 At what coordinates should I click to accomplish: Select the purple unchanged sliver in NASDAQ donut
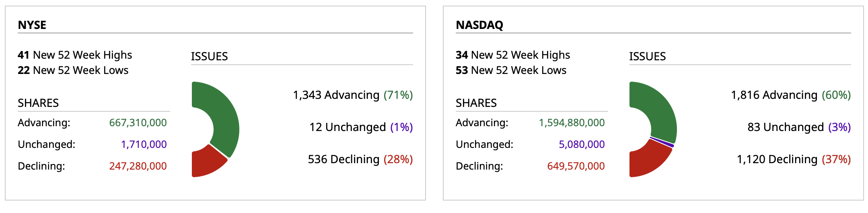[x=662, y=142]
